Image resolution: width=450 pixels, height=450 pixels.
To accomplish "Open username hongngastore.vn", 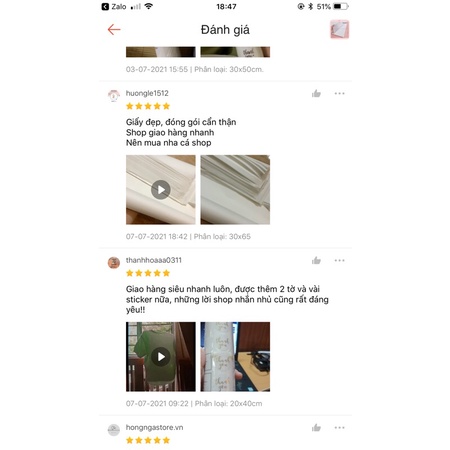I will (x=154, y=427).
